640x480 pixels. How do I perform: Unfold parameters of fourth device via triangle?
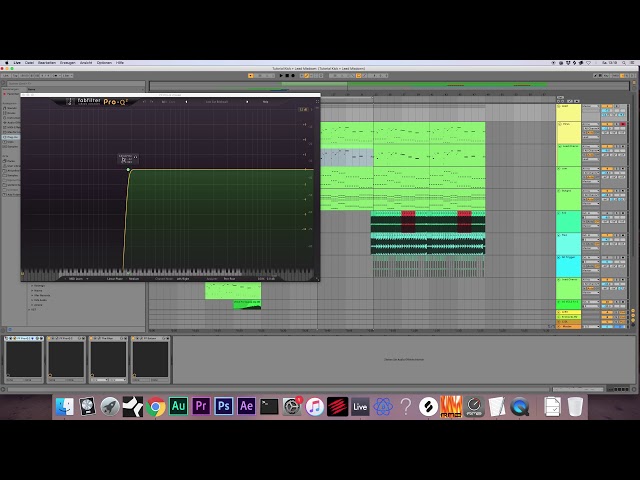pyautogui.click(x=138, y=338)
